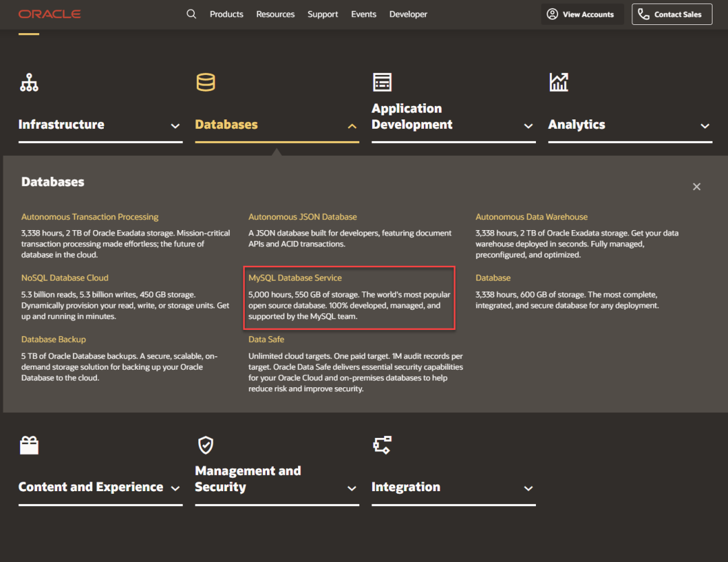This screenshot has height=562, width=728.
Task: Expand the Application Development chevron
Action: 528,126
